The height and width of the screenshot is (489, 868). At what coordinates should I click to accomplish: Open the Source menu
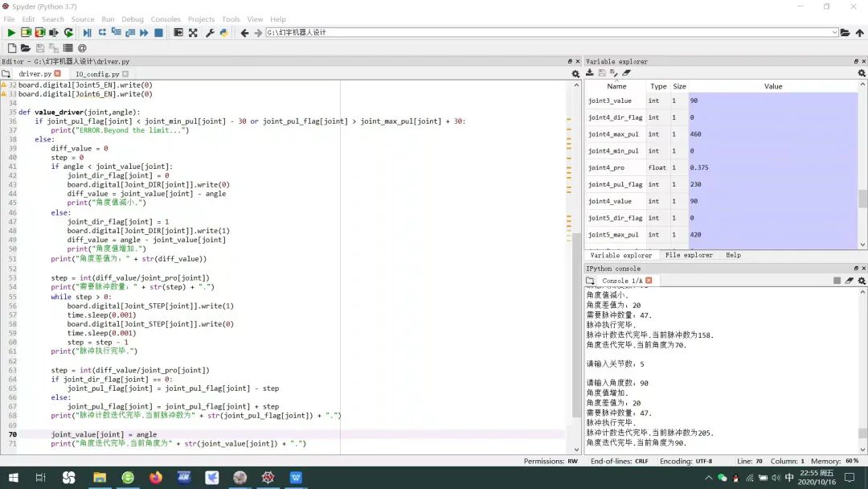(83, 18)
